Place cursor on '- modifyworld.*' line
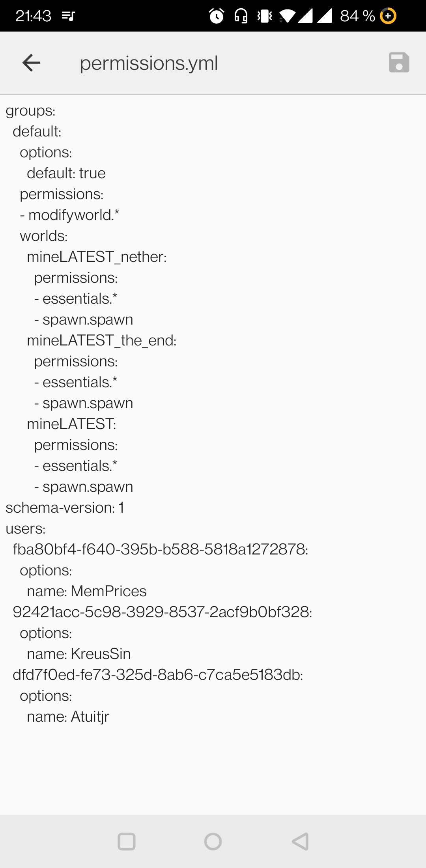 (x=69, y=215)
